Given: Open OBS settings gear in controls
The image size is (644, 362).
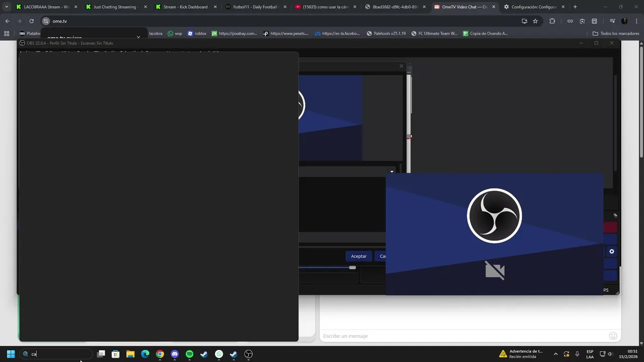Looking at the screenshot, I should (612, 251).
